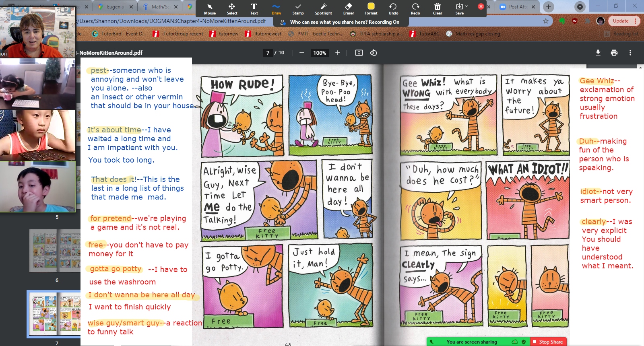Activate the Text annotation tool
Viewport: 644px width, 346px height.
coord(254,9)
